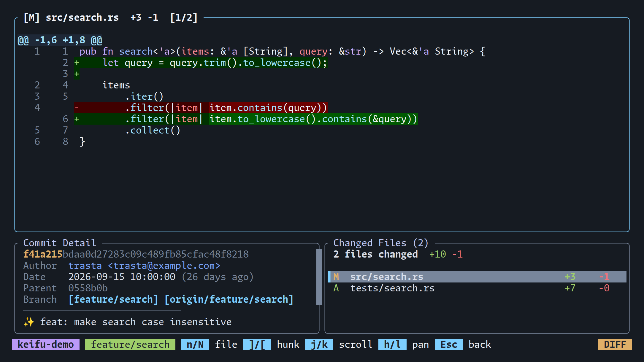
Task: Click the plus marker on new line 6
Action: point(77,119)
